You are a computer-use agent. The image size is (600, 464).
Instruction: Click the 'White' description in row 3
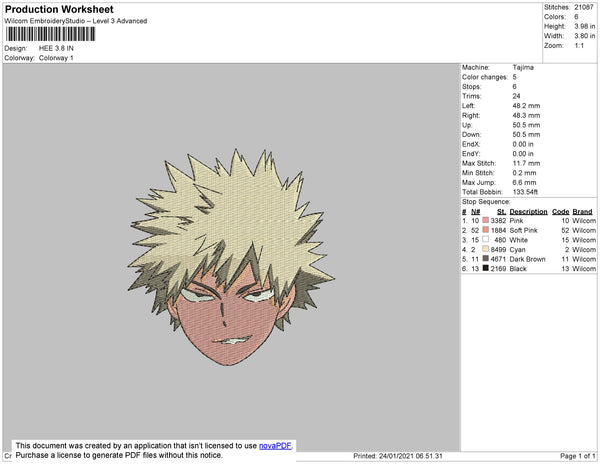click(518, 240)
